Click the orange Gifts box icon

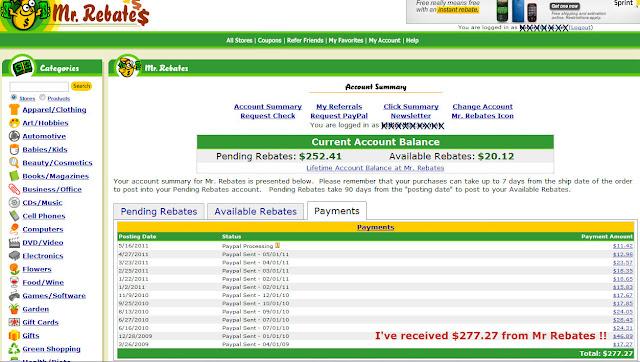[14, 335]
